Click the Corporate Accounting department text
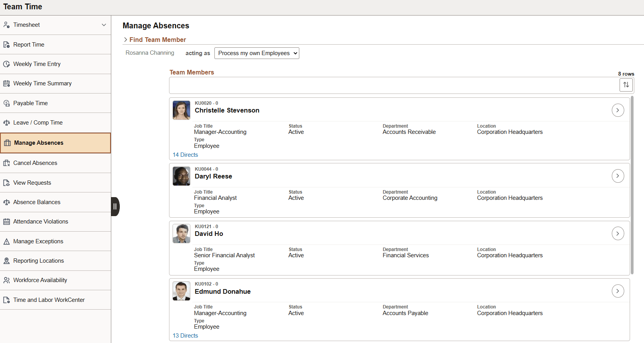 click(410, 198)
